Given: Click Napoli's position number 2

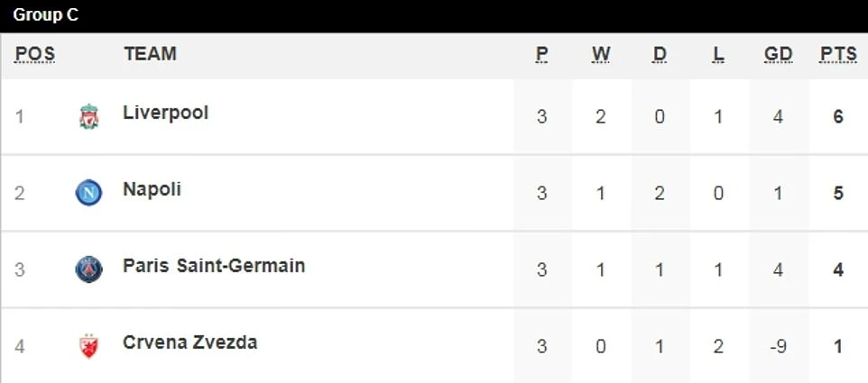Looking at the screenshot, I should (20, 194).
